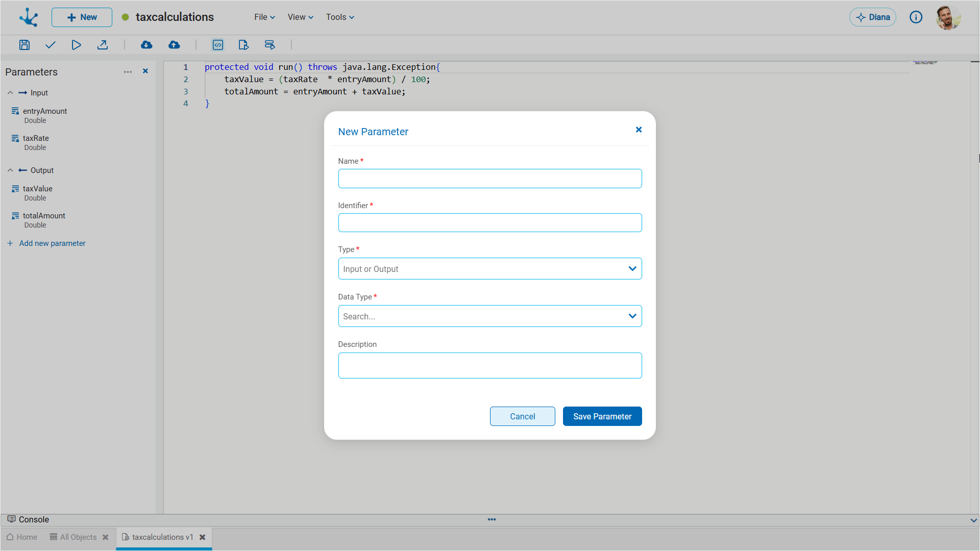Collapse the Output parameters section
This screenshot has height=551, width=980.
click(x=10, y=170)
